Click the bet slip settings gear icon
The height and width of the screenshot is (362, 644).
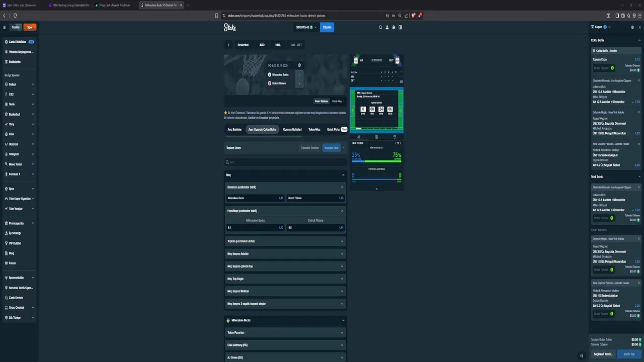632,27
